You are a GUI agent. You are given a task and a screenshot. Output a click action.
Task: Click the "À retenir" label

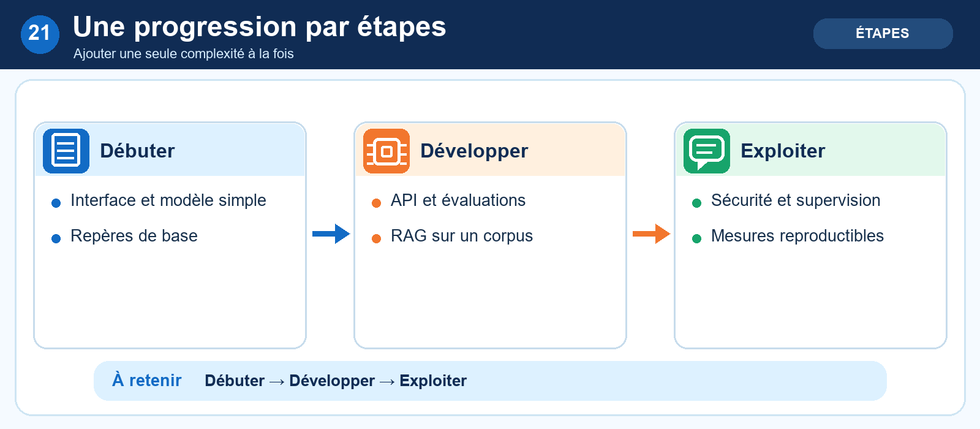147,381
